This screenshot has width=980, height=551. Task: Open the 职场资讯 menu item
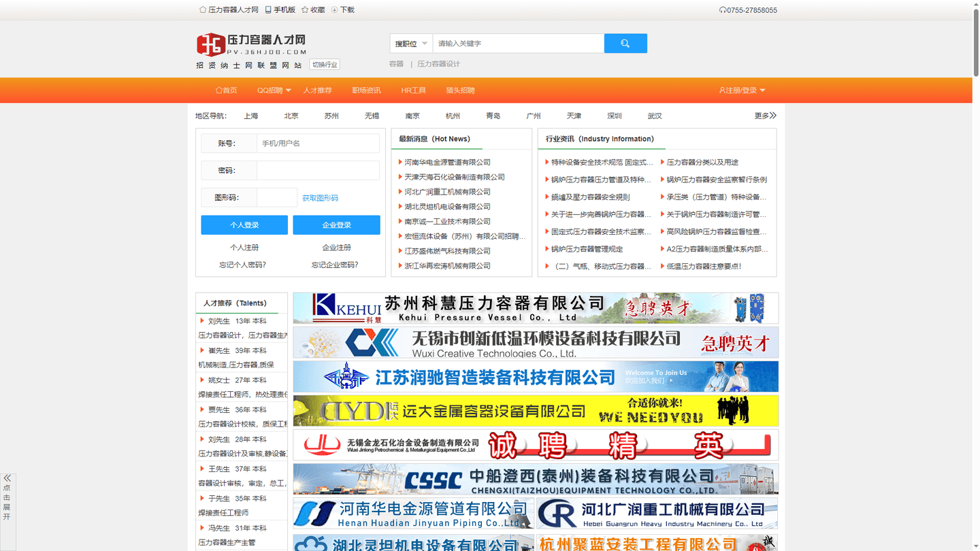click(x=366, y=90)
